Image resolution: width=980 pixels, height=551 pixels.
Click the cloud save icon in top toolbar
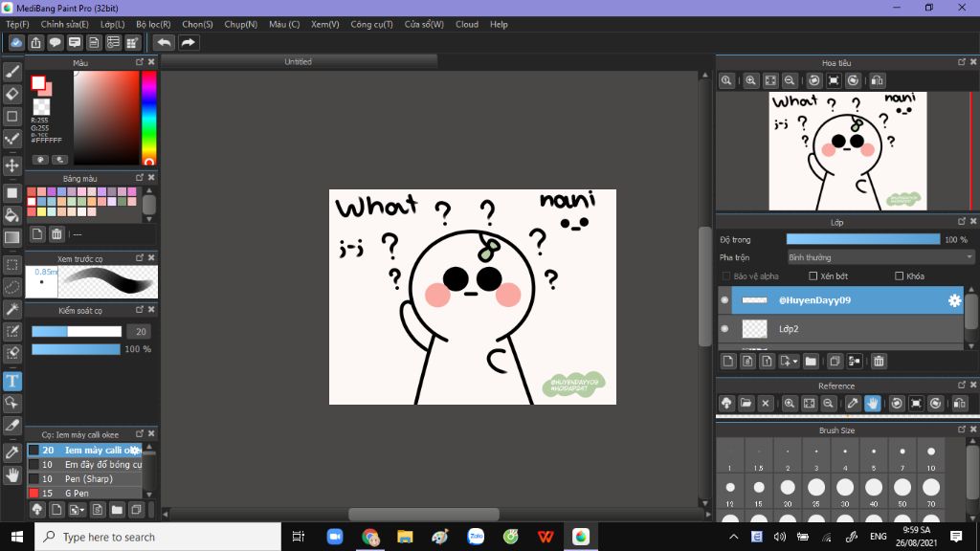[16, 42]
